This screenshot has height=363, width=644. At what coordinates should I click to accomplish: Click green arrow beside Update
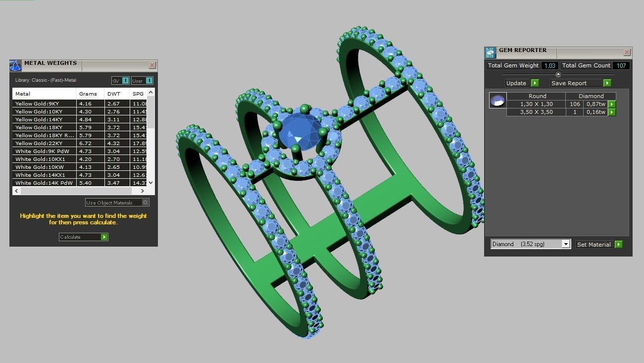535,83
